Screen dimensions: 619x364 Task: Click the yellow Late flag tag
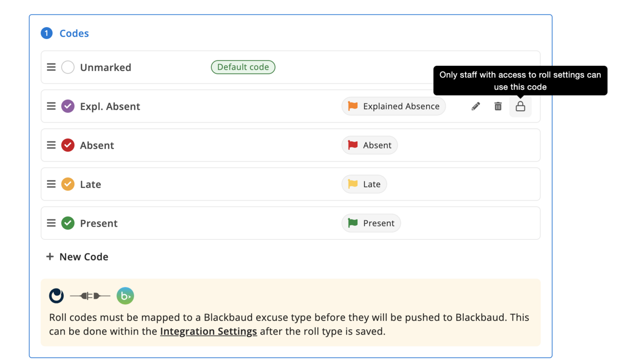(x=364, y=184)
